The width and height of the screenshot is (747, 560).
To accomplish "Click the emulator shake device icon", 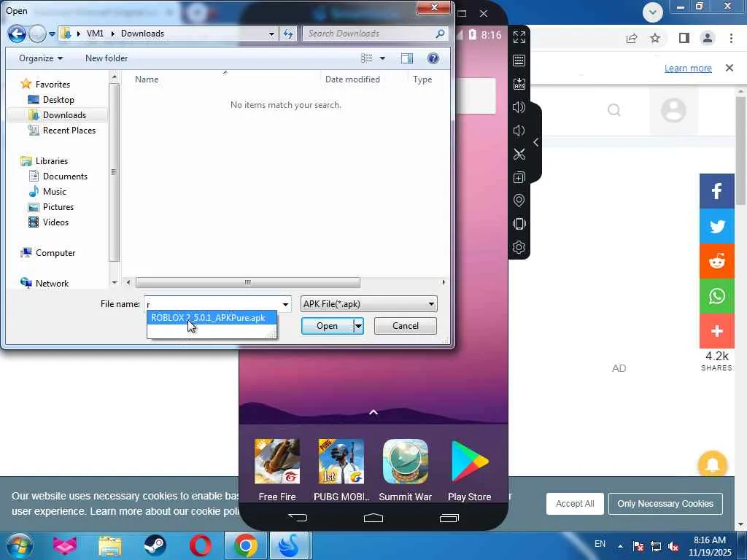I will click(x=519, y=224).
